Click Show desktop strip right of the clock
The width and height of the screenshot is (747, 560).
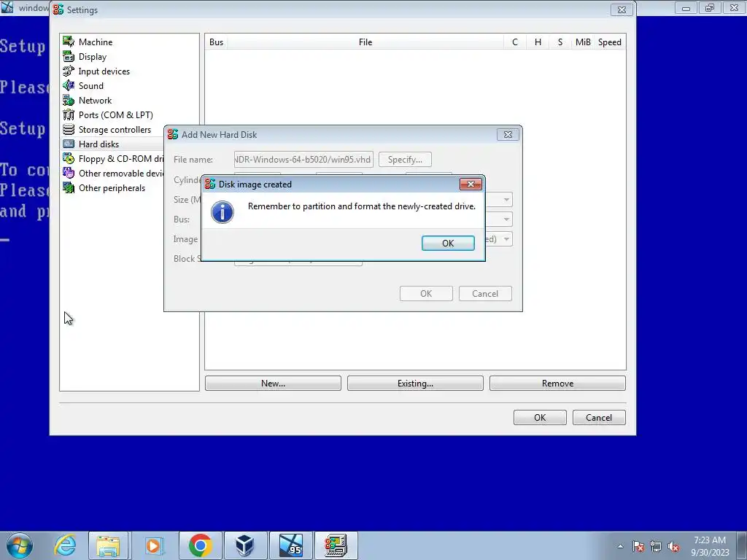point(741,545)
